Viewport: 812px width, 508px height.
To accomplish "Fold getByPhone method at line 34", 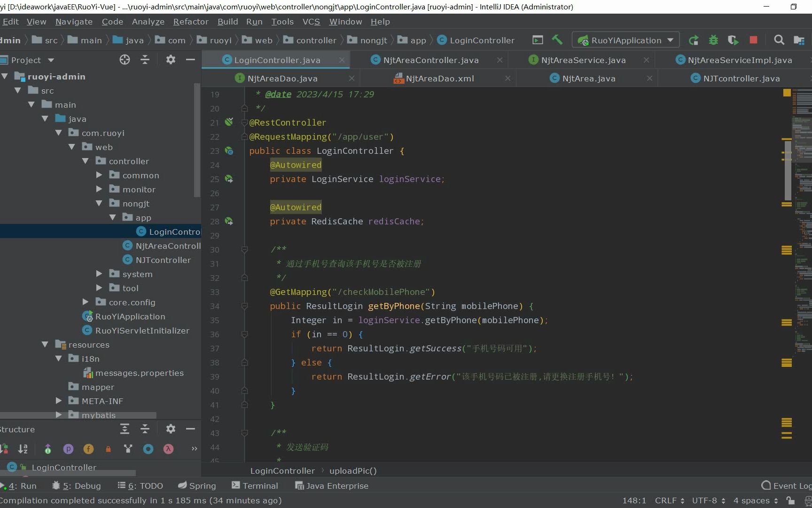I will coord(244,306).
